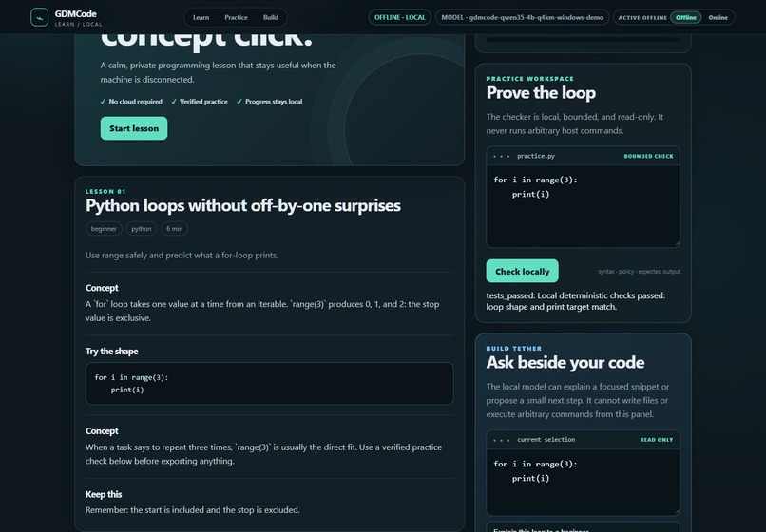Click the Try the shape code block

point(269,384)
